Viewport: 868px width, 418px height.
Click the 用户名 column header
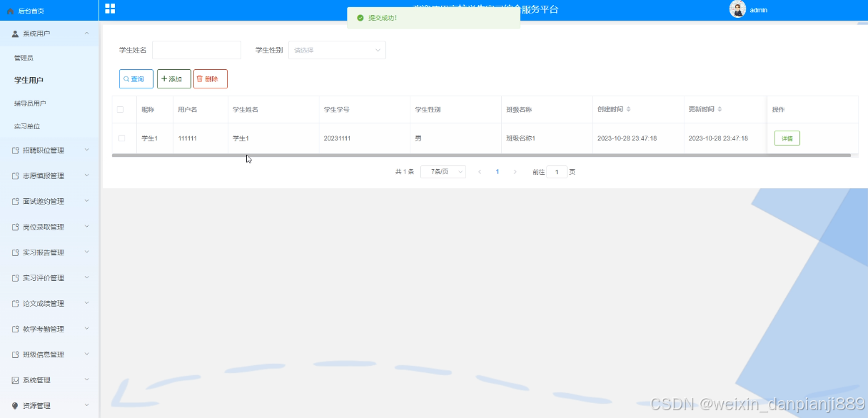click(188, 110)
